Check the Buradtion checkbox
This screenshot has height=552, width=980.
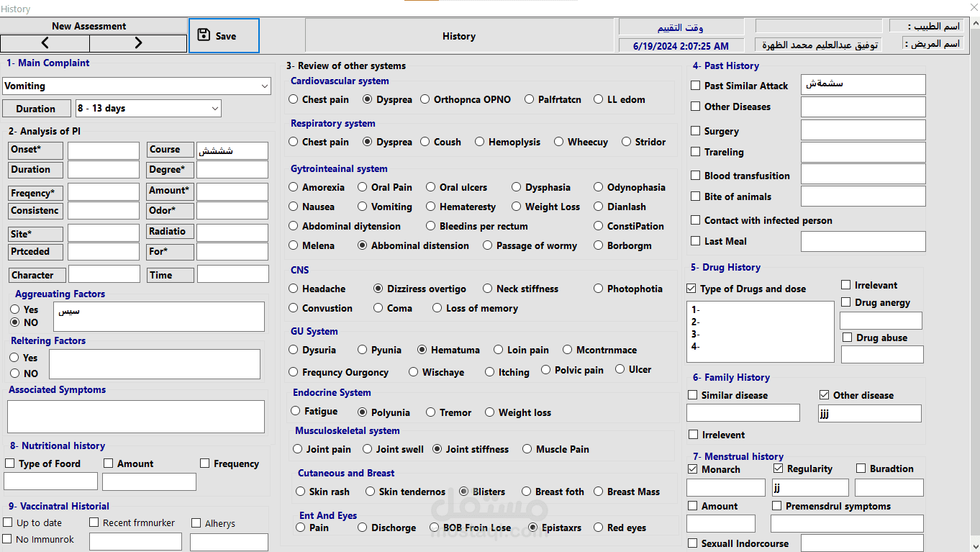click(861, 469)
